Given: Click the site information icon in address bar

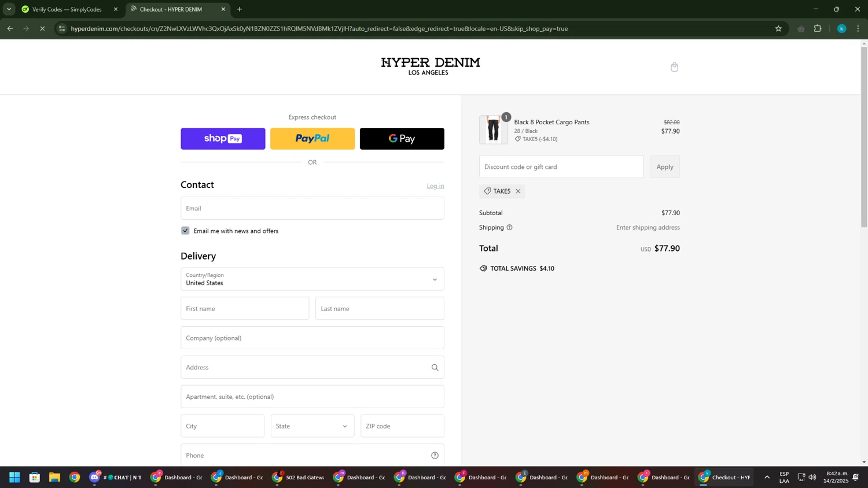Looking at the screenshot, I should [x=62, y=28].
